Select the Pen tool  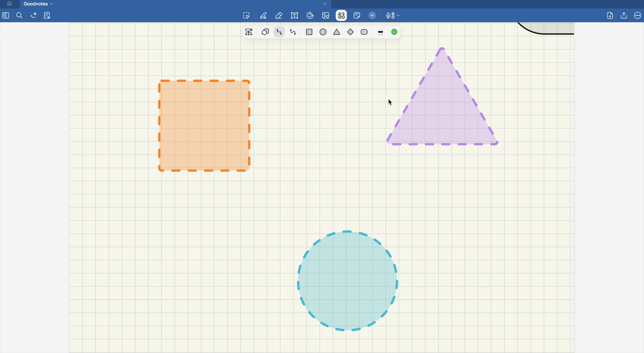pos(263,16)
